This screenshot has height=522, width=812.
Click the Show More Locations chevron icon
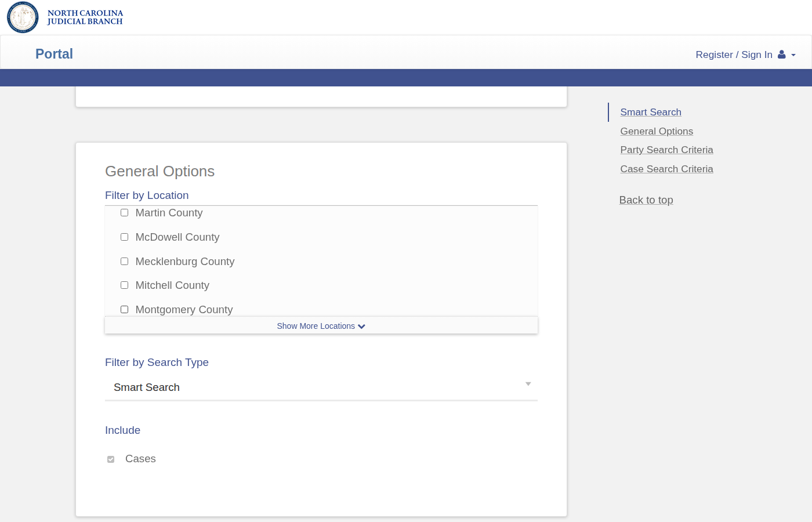(x=362, y=327)
